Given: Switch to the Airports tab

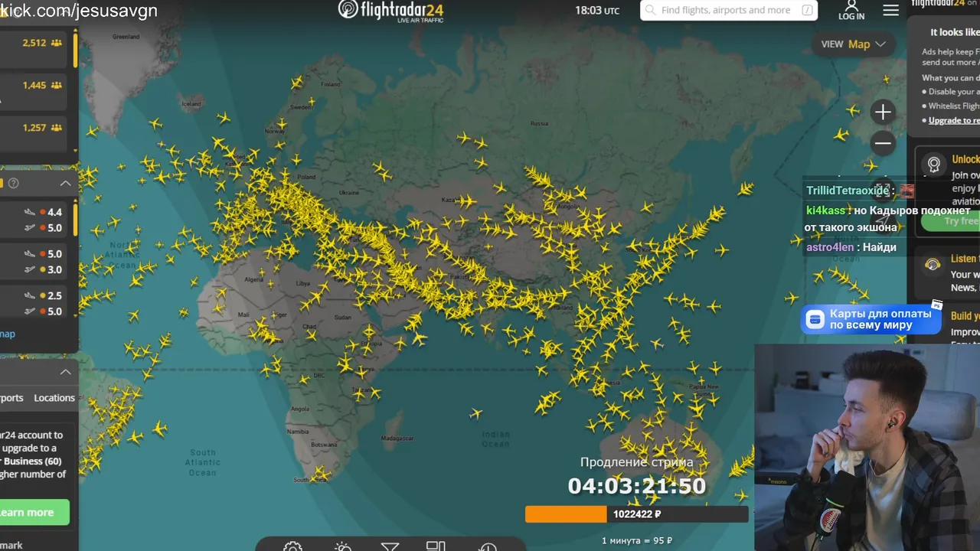Looking at the screenshot, I should pos(11,398).
